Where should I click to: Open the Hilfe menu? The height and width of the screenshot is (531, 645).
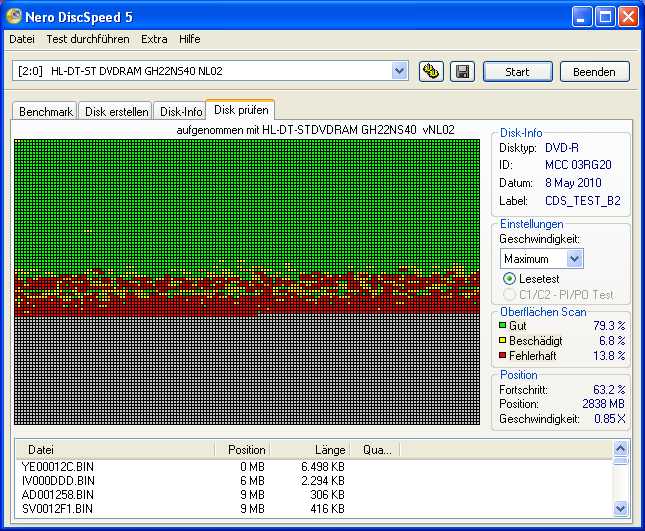coord(190,39)
